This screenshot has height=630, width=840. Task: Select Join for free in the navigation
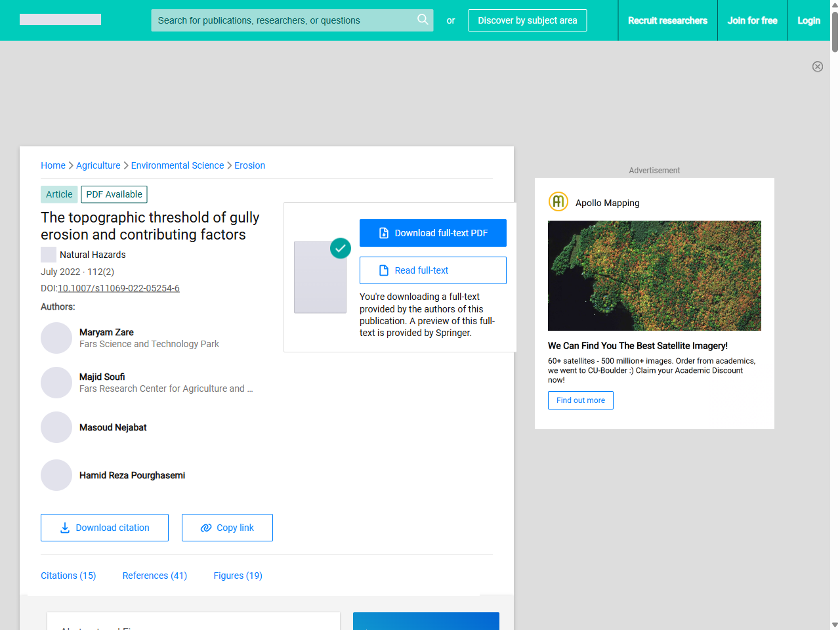(752, 20)
